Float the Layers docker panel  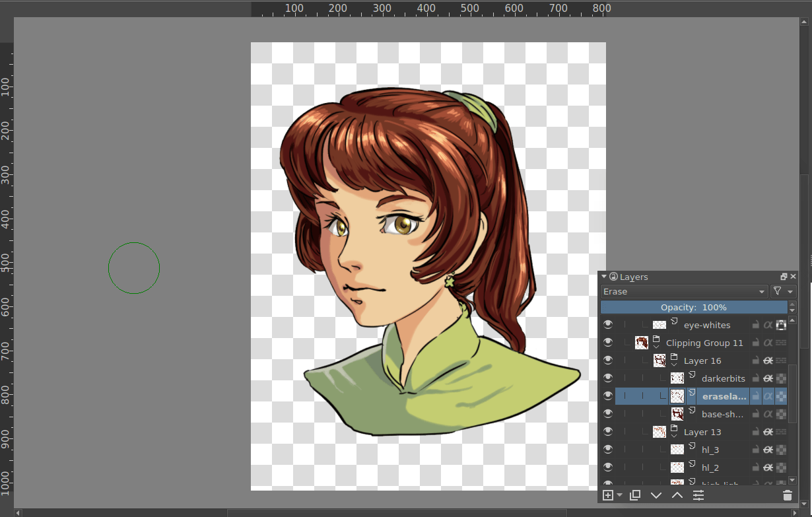pos(784,277)
